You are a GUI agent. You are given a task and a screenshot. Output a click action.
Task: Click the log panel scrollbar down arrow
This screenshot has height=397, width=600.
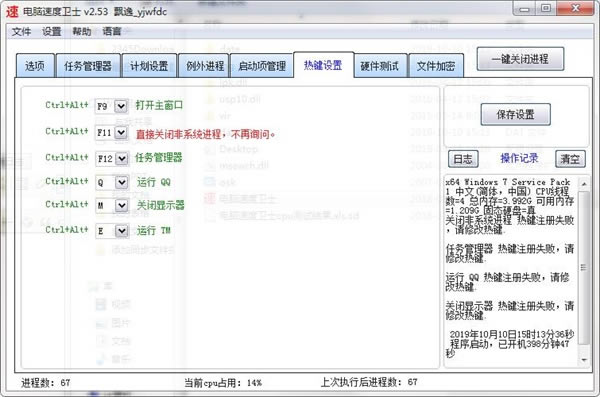[584, 360]
